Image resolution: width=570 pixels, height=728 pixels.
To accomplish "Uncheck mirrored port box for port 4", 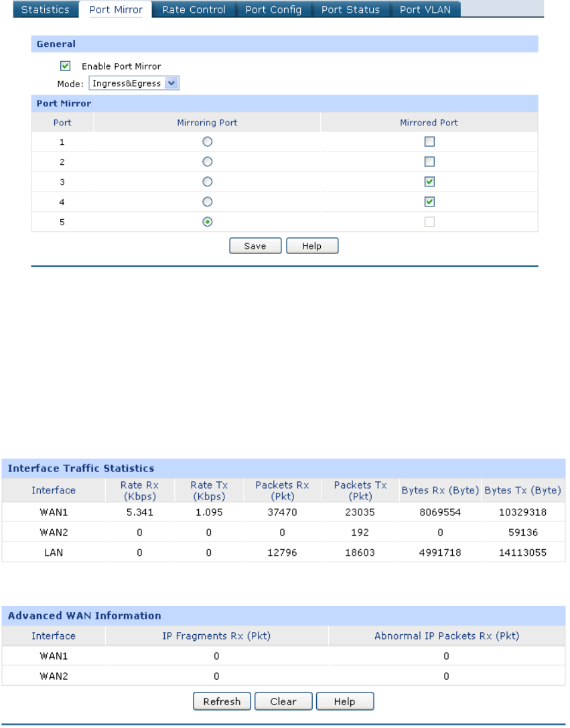I will pos(429,202).
